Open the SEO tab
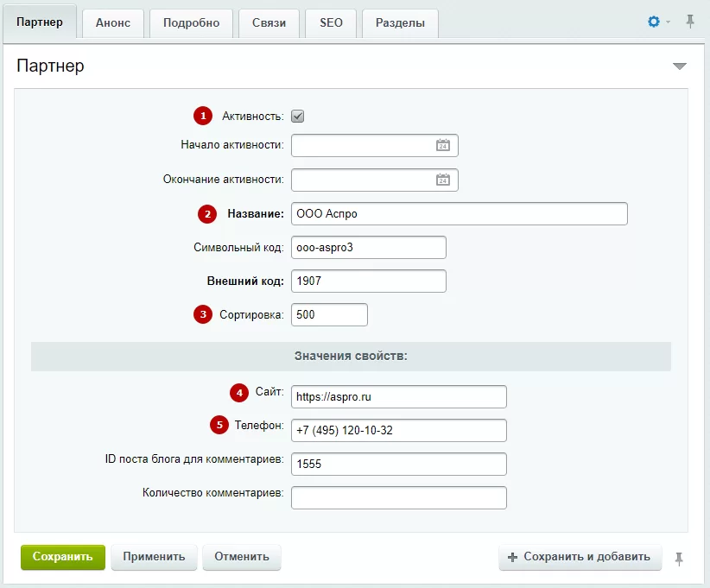This screenshot has height=588, width=710. click(x=331, y=23)
